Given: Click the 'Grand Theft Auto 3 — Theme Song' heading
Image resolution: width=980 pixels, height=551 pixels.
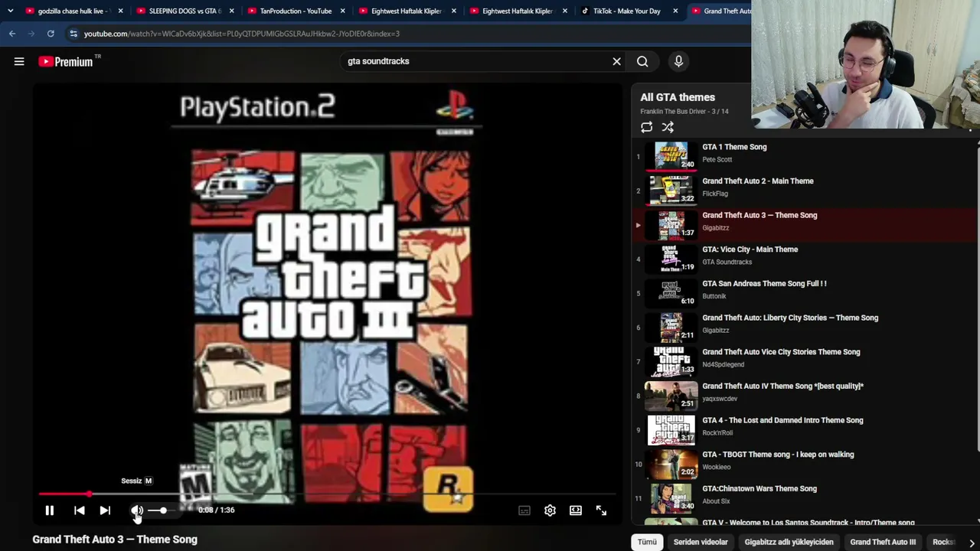Looking at the screenshot, I should tap(115, 540).
